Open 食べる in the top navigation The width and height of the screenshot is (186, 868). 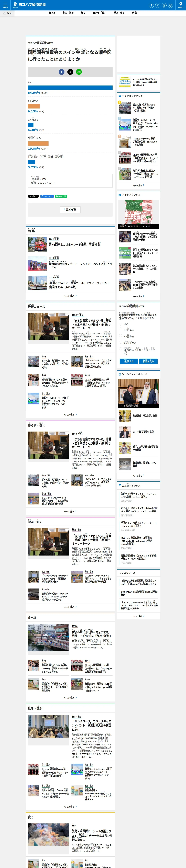tap(52, 13)
